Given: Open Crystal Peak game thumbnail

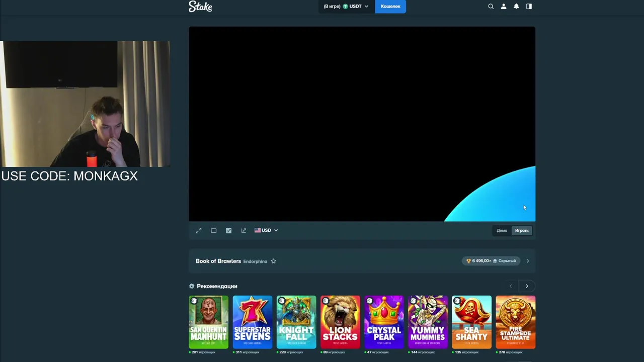Looking at the screenshot, I should coord(384,322).
